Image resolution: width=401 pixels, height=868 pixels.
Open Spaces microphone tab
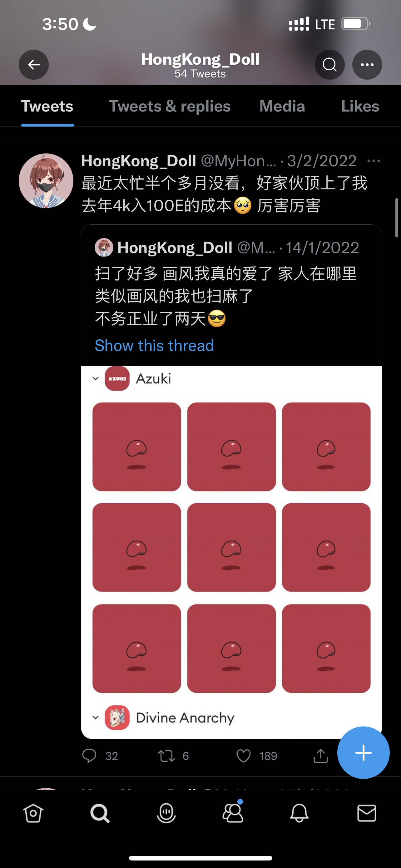click(166, 813)
